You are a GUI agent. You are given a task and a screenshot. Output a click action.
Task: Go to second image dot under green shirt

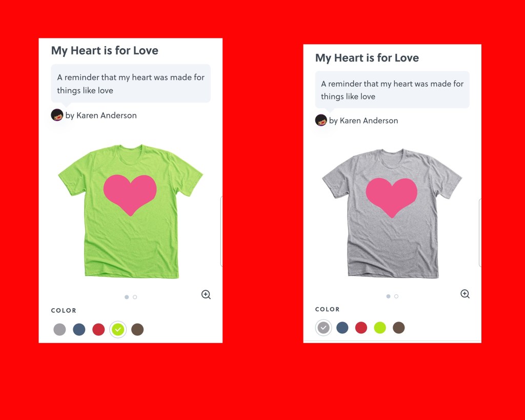point(135,297)
